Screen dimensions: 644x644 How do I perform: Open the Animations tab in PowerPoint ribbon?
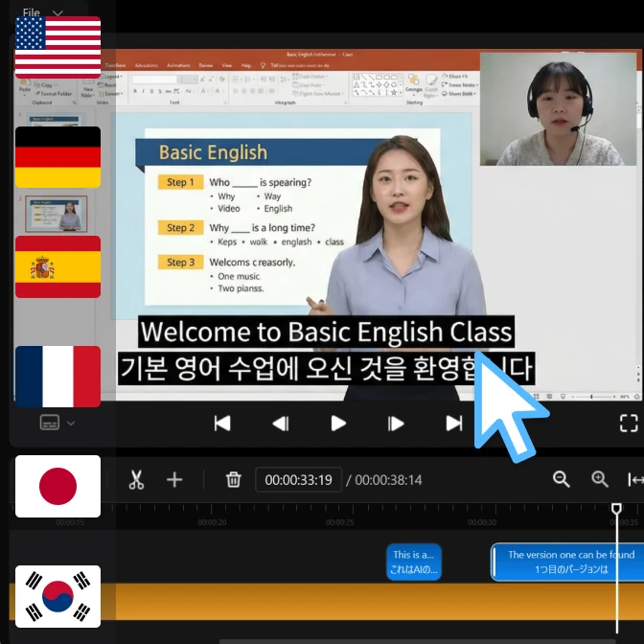coord(178,65)
